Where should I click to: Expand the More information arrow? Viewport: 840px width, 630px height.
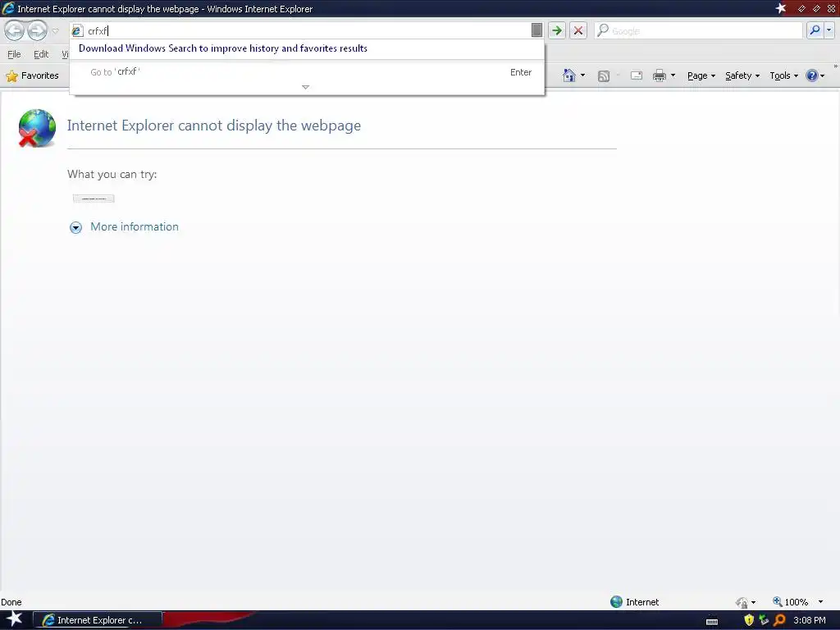coord(76,228)
